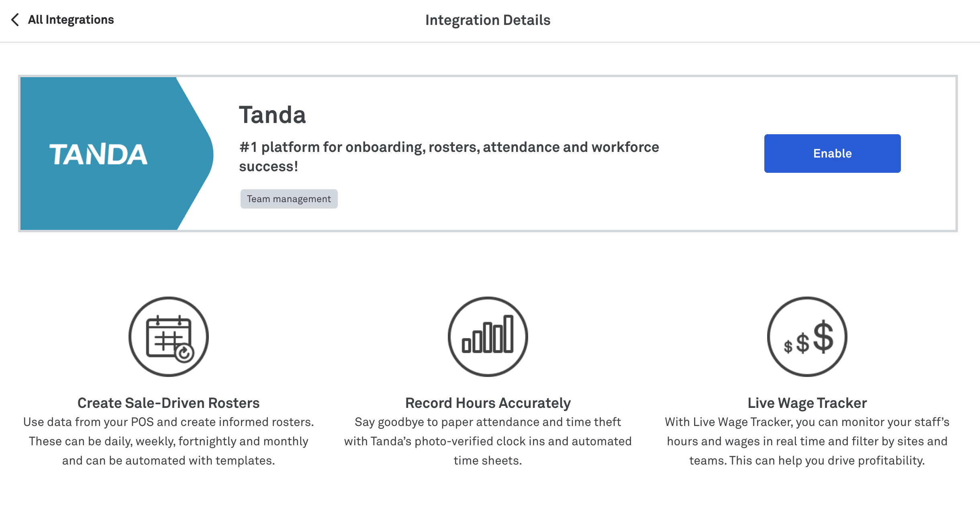Click the Tanda logo banner
The width and height of the screenshot is (980, 520).
point(116,154)
